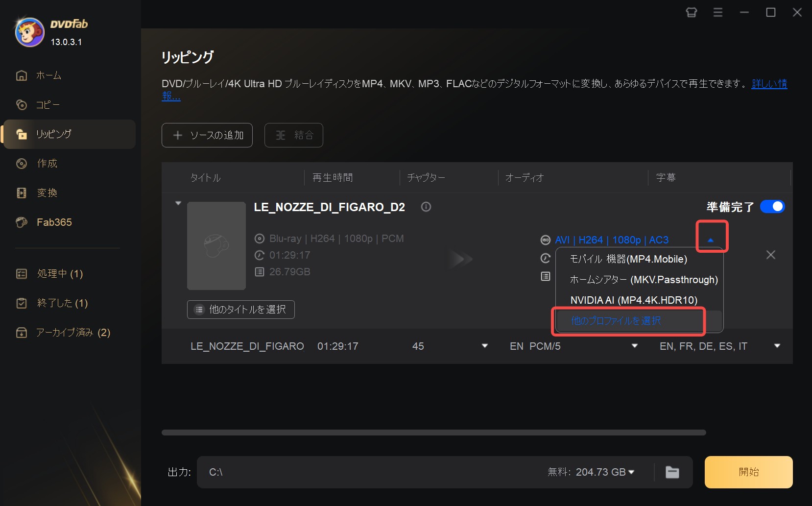Collapse the LE_NOZZE_DI_FIGARO_D2 source row
The width and height of the screenshot is (812, 506).
(178, 203)
